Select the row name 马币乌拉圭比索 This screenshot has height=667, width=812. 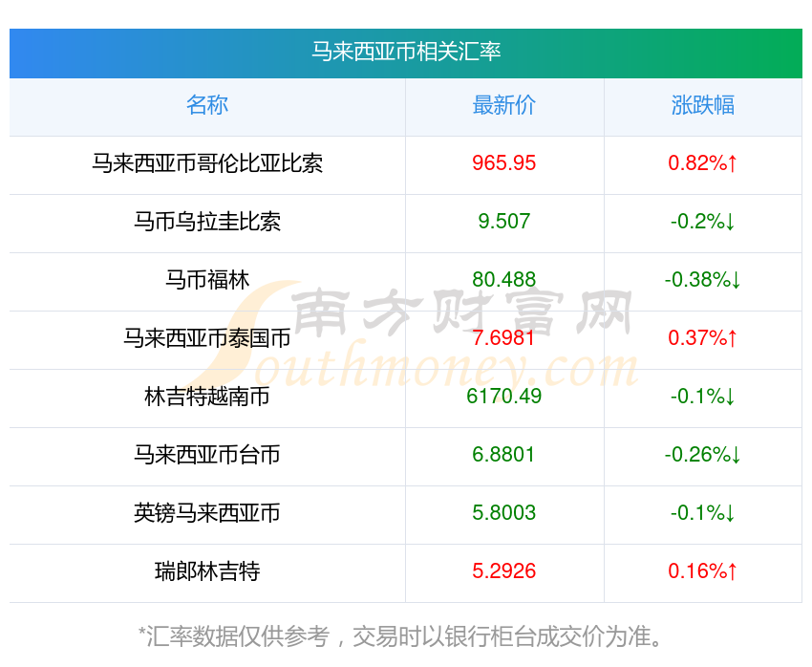pos(207,222)
